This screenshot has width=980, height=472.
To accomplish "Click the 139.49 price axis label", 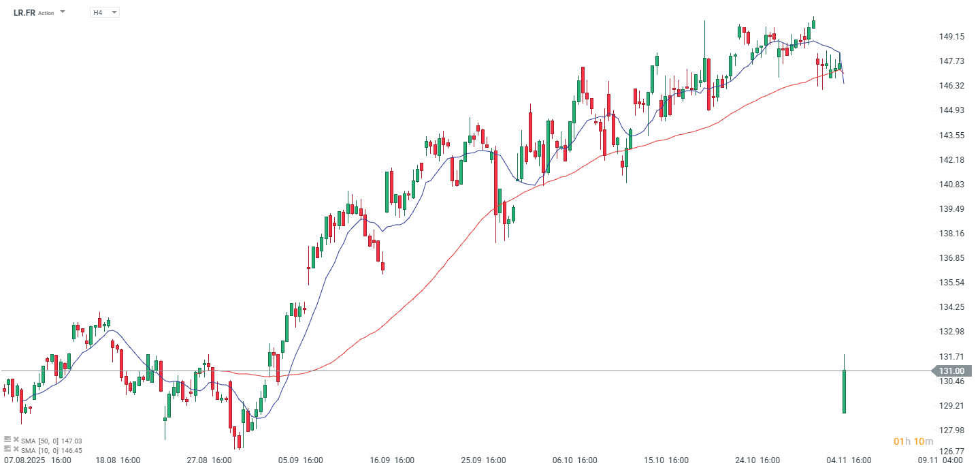I will click(x=951, y=209).
